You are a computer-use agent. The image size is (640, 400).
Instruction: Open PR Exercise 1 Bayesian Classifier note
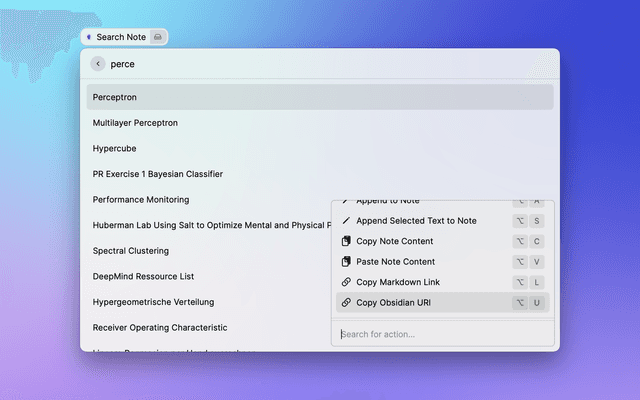pos(158,174)
